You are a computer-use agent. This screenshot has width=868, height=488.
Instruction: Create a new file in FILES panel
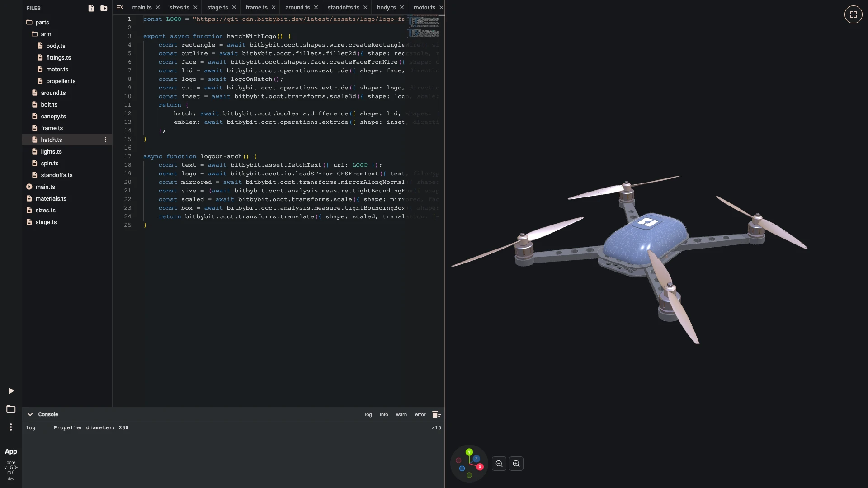coord(91,8)
